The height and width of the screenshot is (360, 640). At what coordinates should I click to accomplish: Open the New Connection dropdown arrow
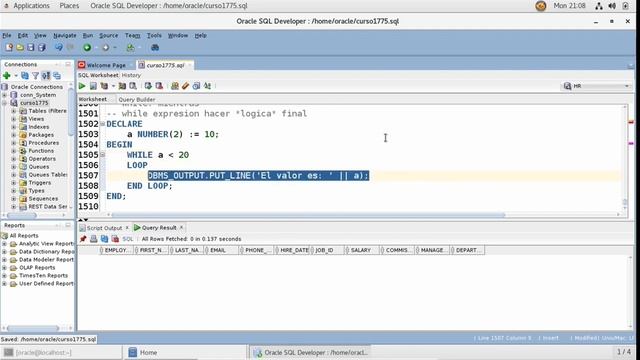click(x=16, y=76)
